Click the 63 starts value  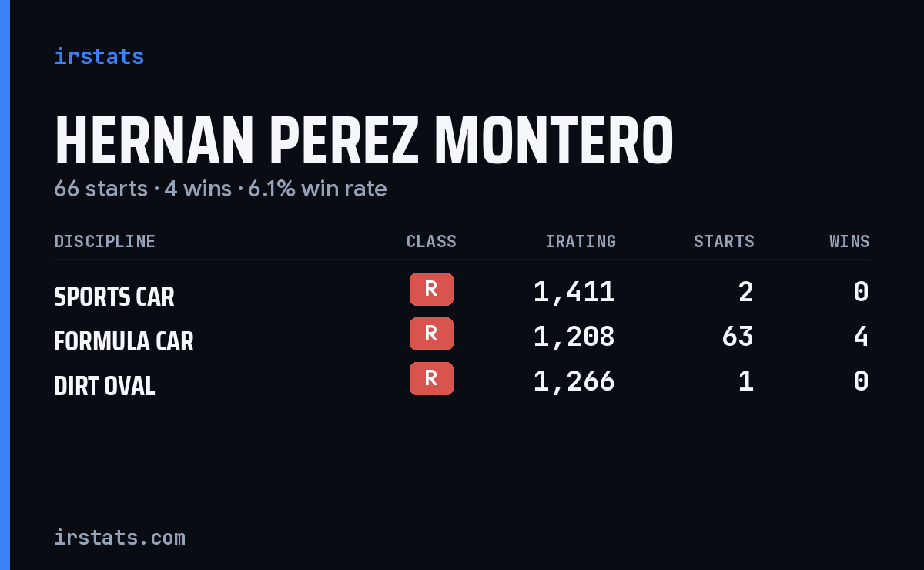738,337
